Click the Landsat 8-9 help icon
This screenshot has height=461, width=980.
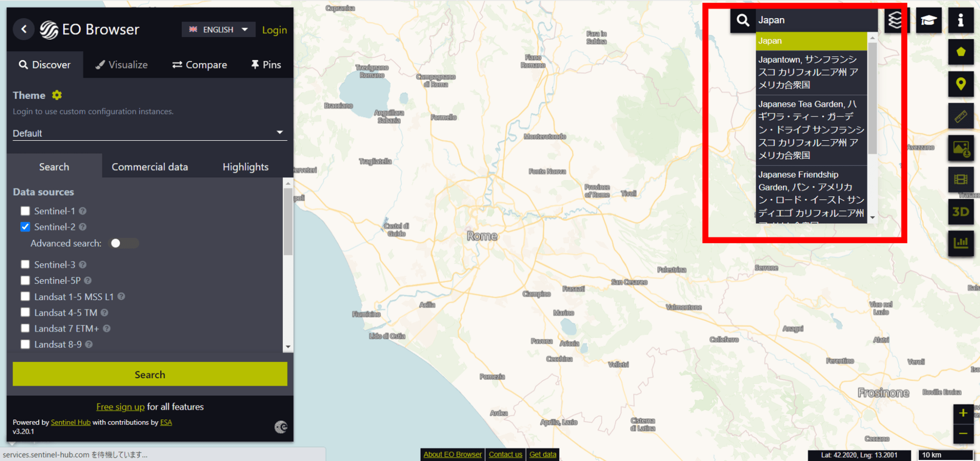(x=89, y=344)
